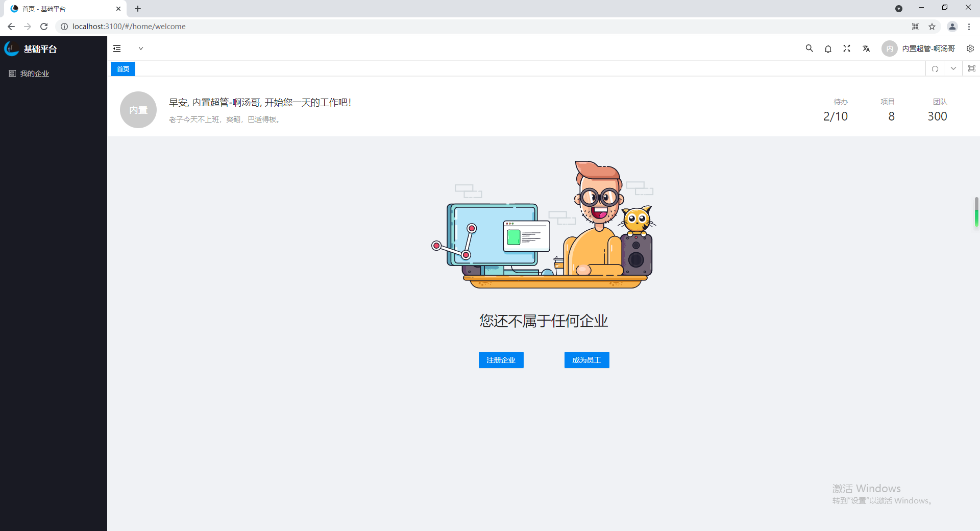Click the 首页 tab
The height and width of the screenshot is (531, 980).
pyautogui.click(x=122, y=68)
